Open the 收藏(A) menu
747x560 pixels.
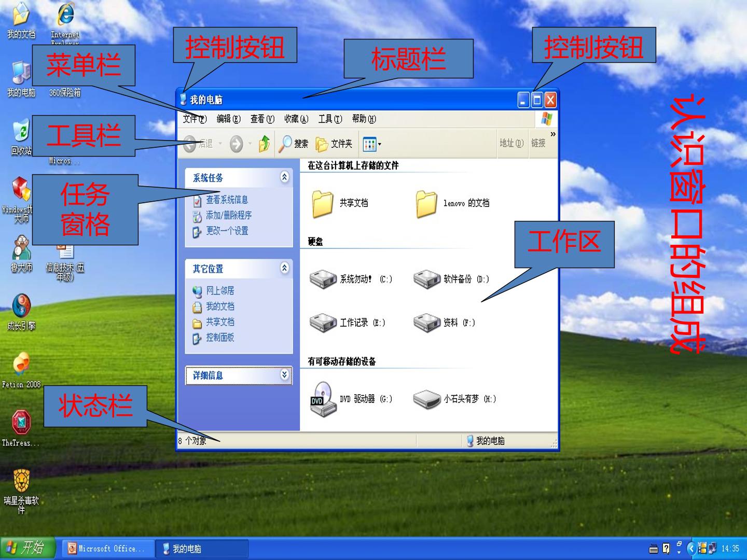pos(296,119)
